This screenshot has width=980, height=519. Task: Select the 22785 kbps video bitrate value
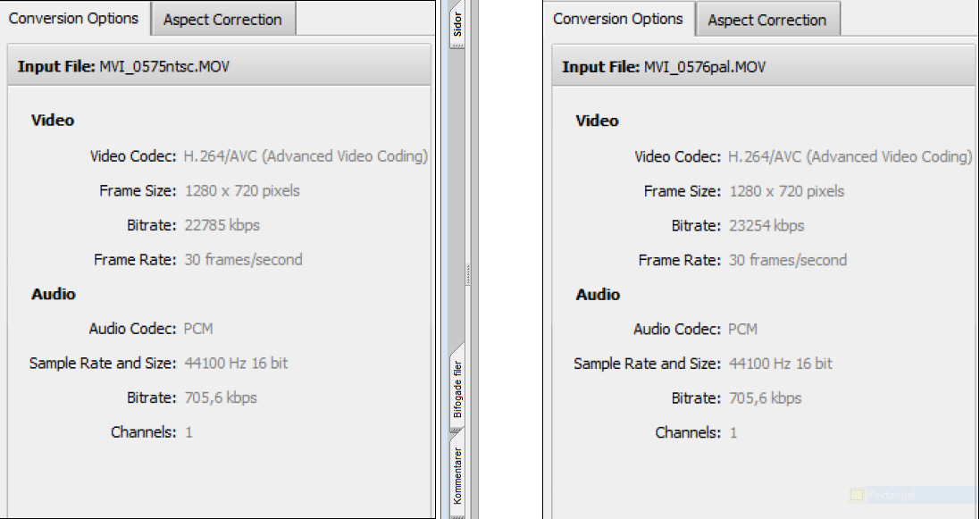222,225
